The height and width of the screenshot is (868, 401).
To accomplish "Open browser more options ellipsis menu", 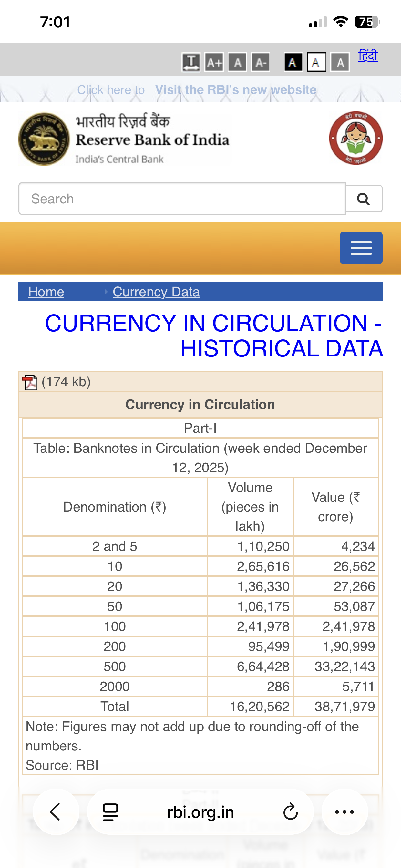I will (344, 812).
